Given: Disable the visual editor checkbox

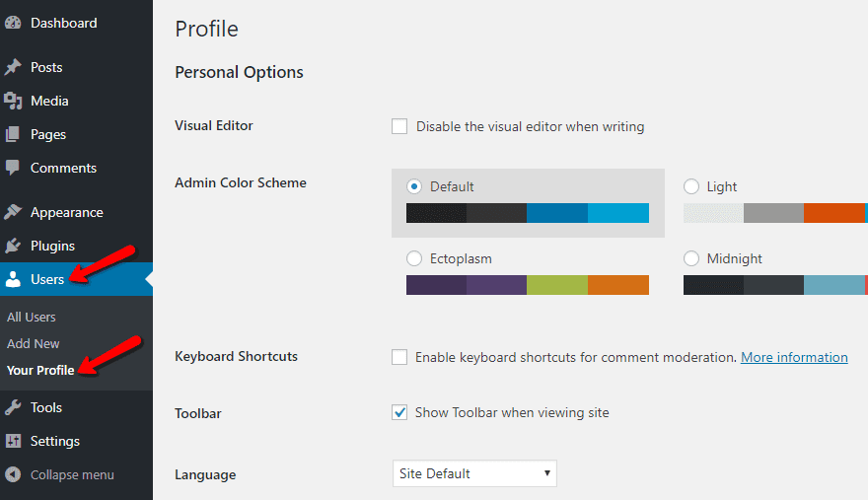Looking at the screenshot, I should (399, 126).
